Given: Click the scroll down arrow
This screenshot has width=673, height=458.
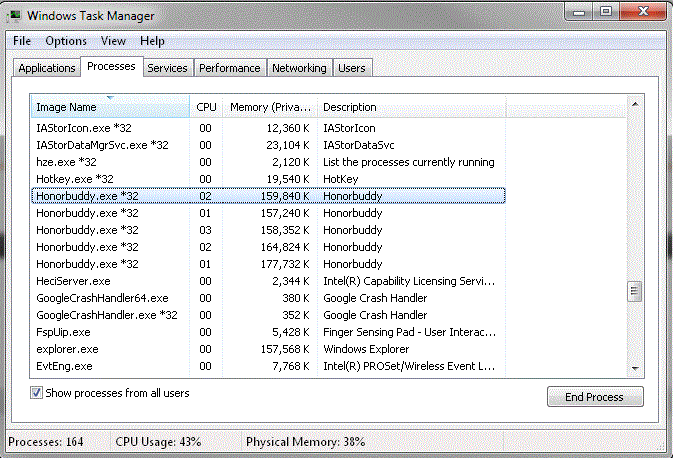Looking at the screenshot, I should pyautogui.click(x=635, y=368).
